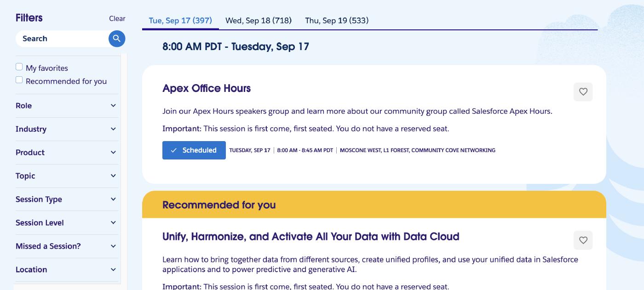Clear all filters
The width and height of the screenshot is (644, 290).
pos(117,19)
